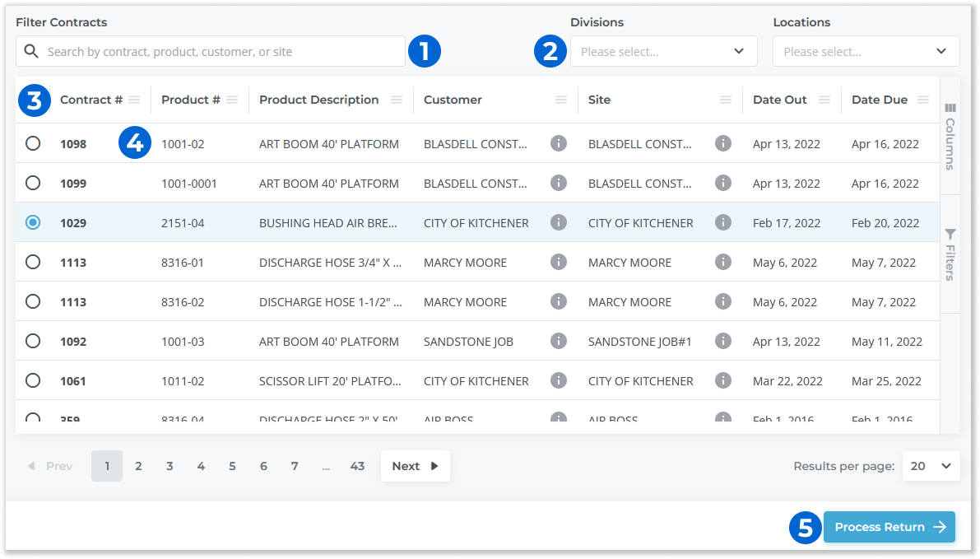Screen dimensions: 980x559
Task: Click the search magnifier icon in Filter Contracts
Action: [x=31, y=51]
